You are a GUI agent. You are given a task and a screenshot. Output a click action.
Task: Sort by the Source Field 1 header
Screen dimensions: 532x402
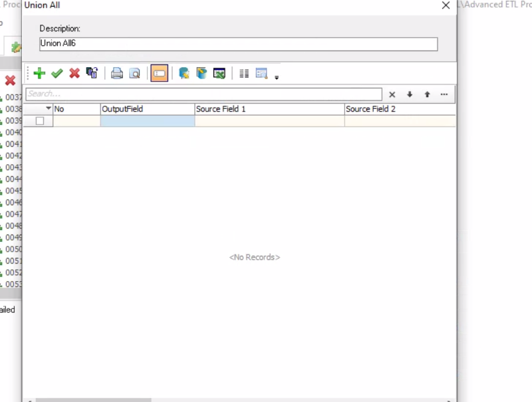(x=270, y=109)
